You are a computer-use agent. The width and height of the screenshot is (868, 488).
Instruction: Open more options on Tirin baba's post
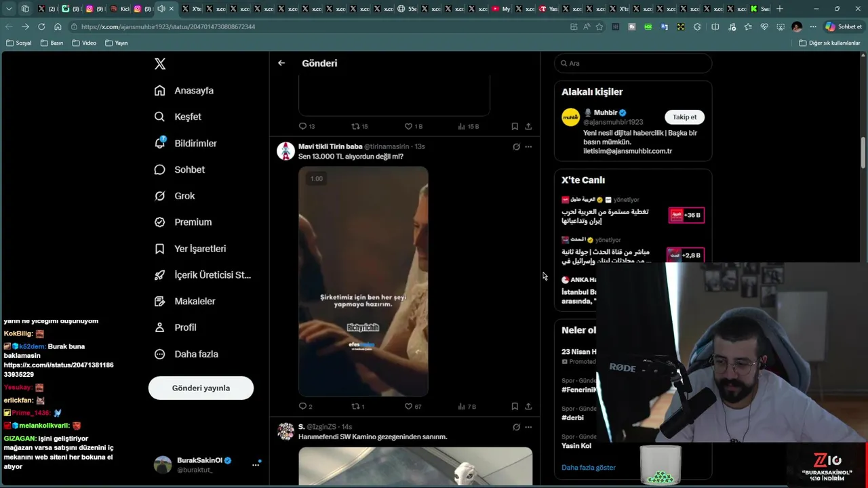click(x=528, y=146)
